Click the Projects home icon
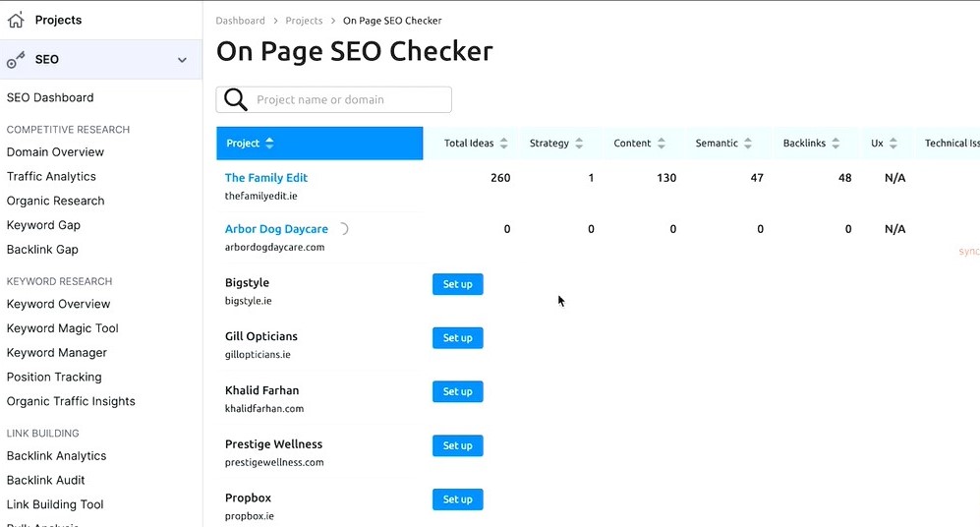 pyautogui.click(x=16, y=20)
